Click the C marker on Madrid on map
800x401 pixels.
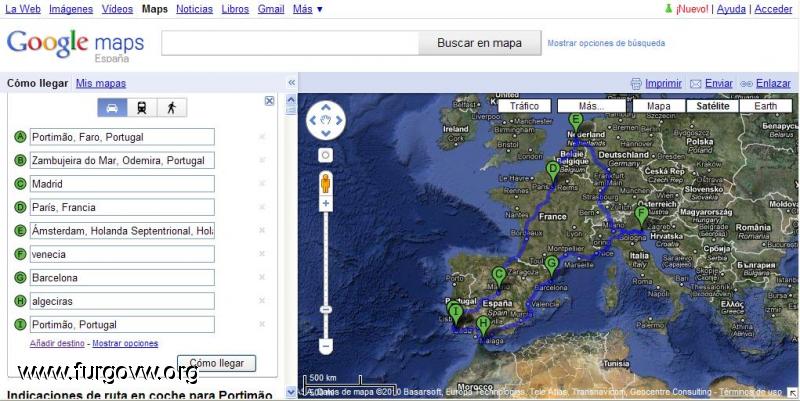click(499, 279)
